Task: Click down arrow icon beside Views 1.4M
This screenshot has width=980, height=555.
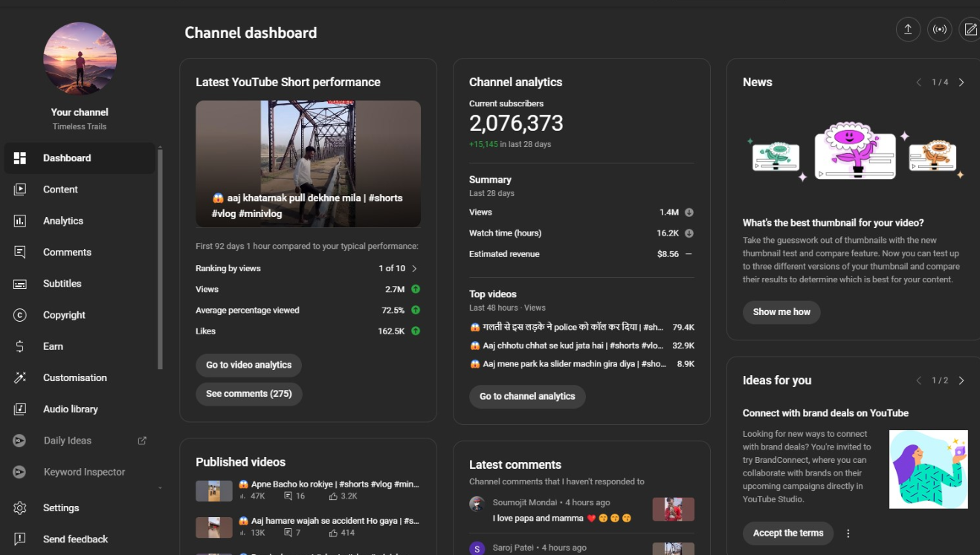Action: pyautogui.click(x=689, y=212)
